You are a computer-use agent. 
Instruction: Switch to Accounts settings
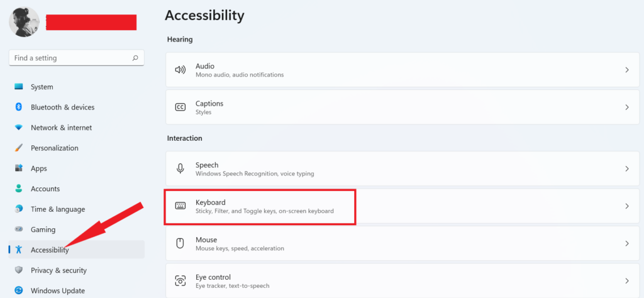tap(76, 189)
